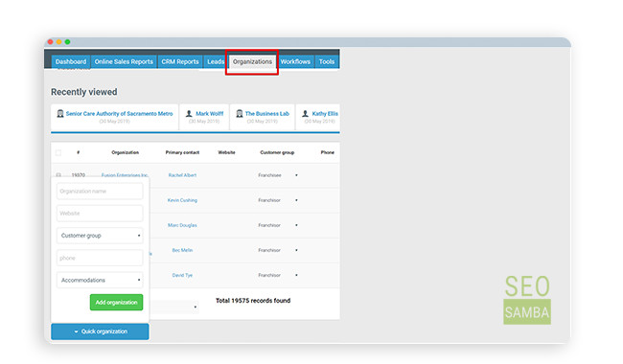The height and width of the screenshot is (364, 623).
Task: Click the green Add organization button
Action: pos(116,302)
